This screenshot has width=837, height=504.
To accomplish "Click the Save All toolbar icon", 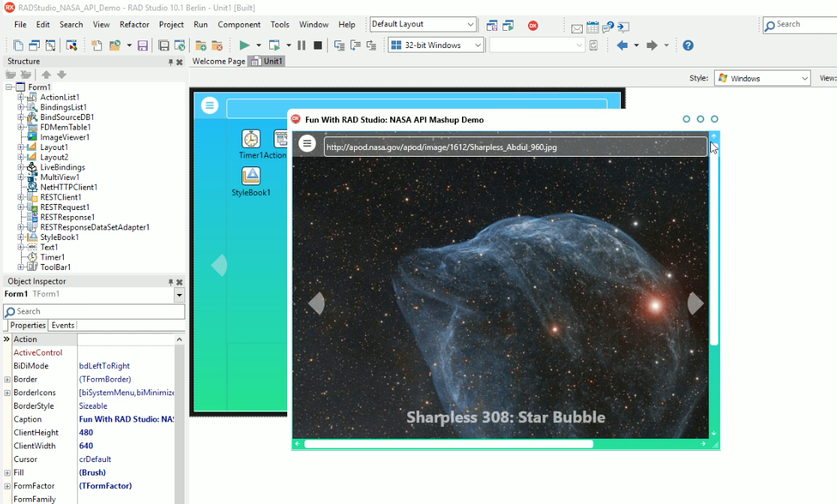I will click(164, 46).
